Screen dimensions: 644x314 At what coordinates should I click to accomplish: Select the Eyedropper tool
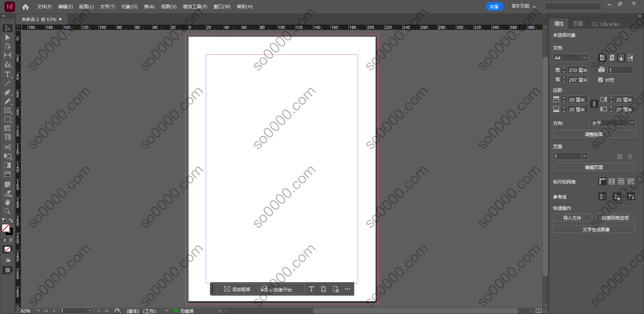coord(7,193)
